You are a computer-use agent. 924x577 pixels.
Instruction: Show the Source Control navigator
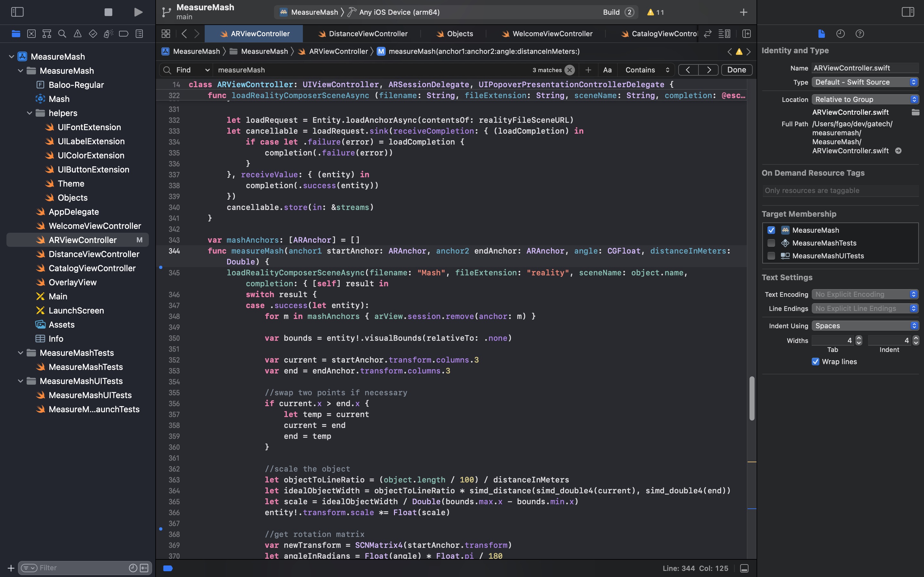pos(31,34)
